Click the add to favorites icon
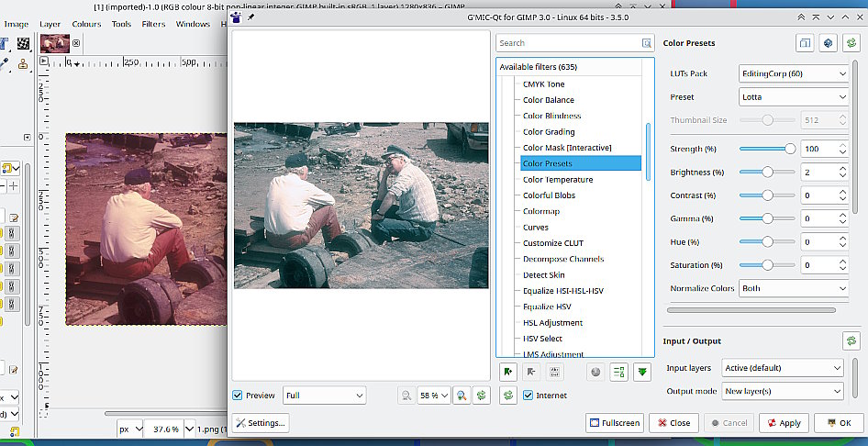This screenshot has width=868, height=446. tap(507, 372)
